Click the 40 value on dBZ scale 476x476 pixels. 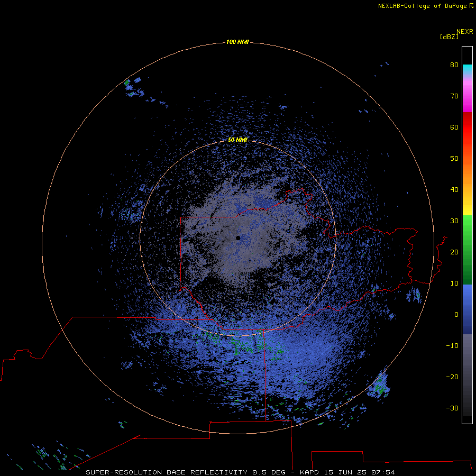454,190
